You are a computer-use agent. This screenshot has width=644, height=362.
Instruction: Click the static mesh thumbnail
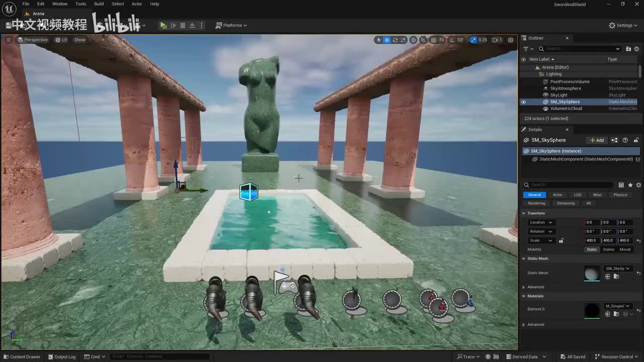tap(592, 273)
